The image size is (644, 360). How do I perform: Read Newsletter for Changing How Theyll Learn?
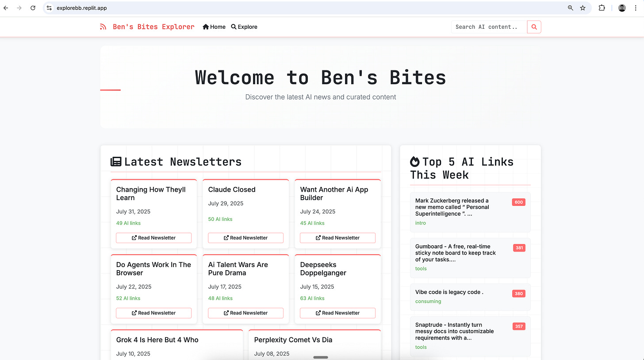pos(154,238)
